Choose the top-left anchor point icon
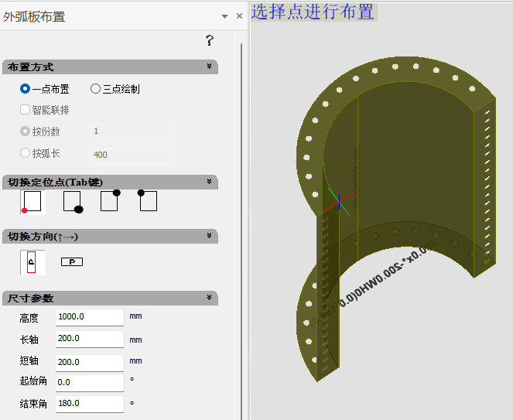 coord(148,201)
